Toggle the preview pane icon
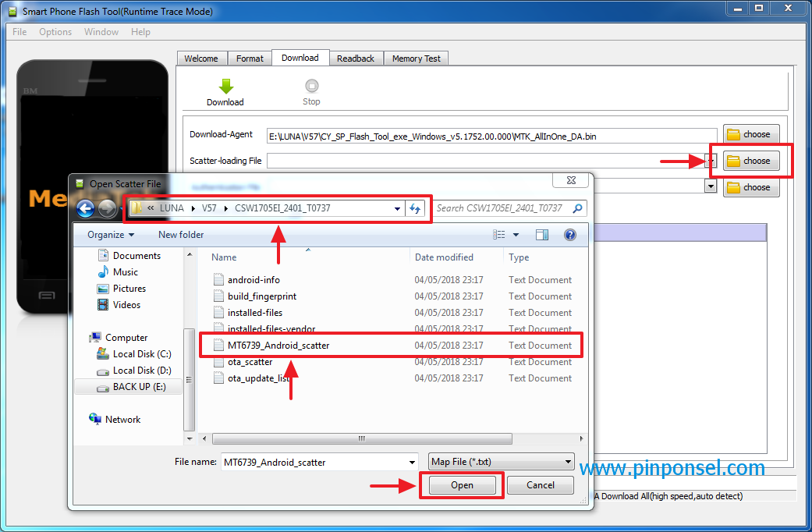Viewport: 812px width, 532px height. [x=542, y=235]
